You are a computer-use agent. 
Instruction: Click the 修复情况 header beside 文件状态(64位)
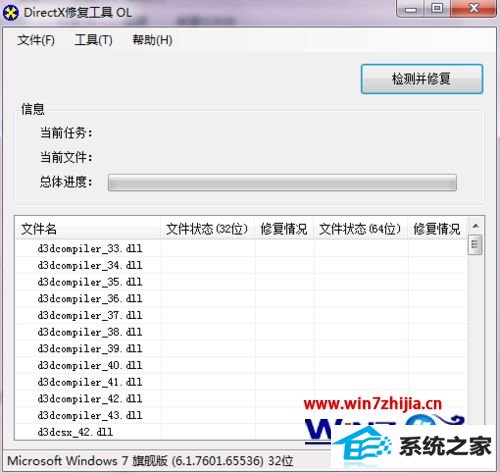click(x=437, y=229)
